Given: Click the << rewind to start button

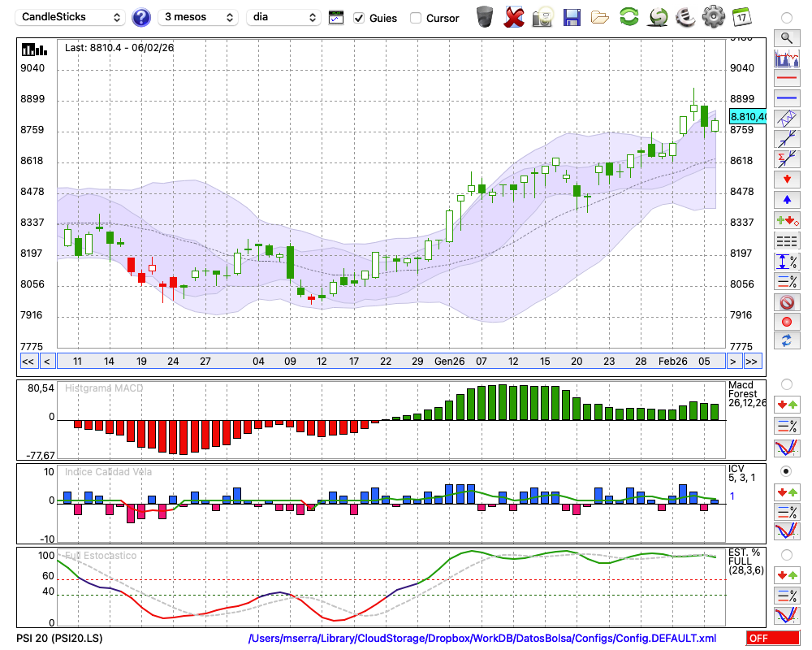Looking at the screenshot, I should pyautogui.click(x=28, y=361).
